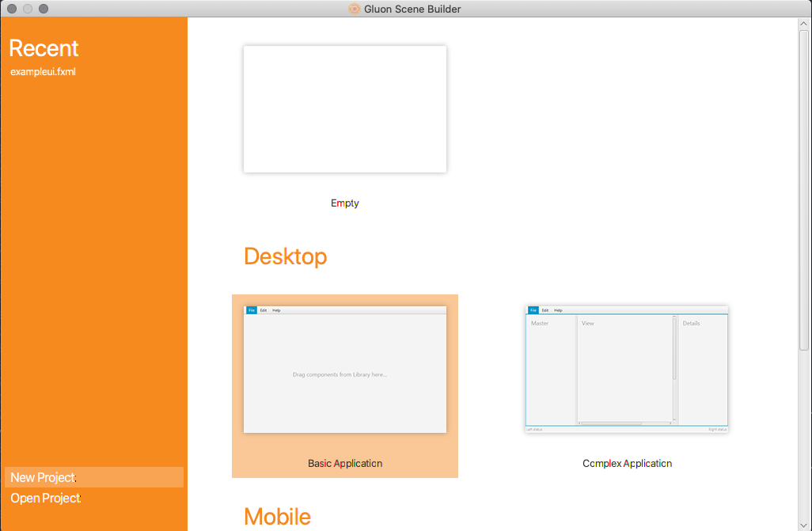Click the window zoom button

[44, 9]
